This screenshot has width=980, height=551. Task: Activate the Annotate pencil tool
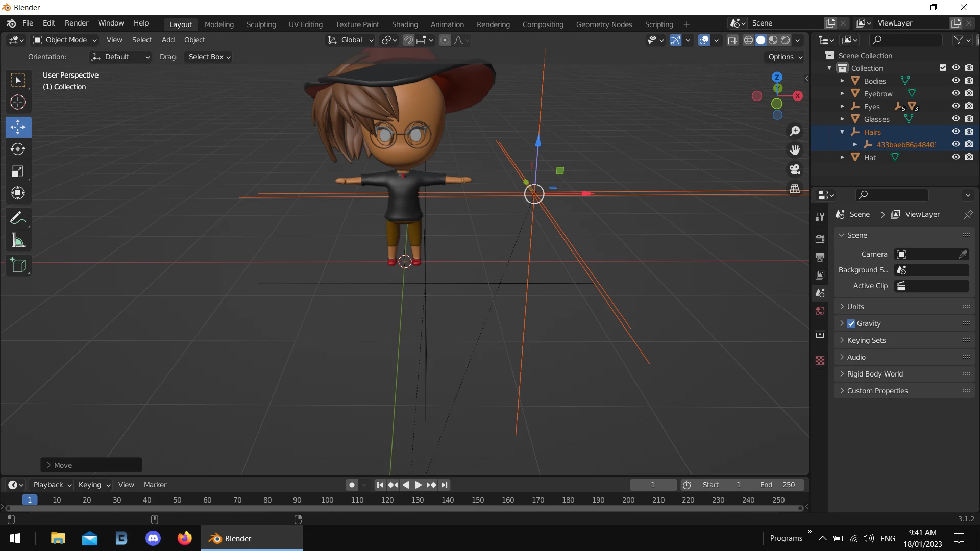[18, 218]
